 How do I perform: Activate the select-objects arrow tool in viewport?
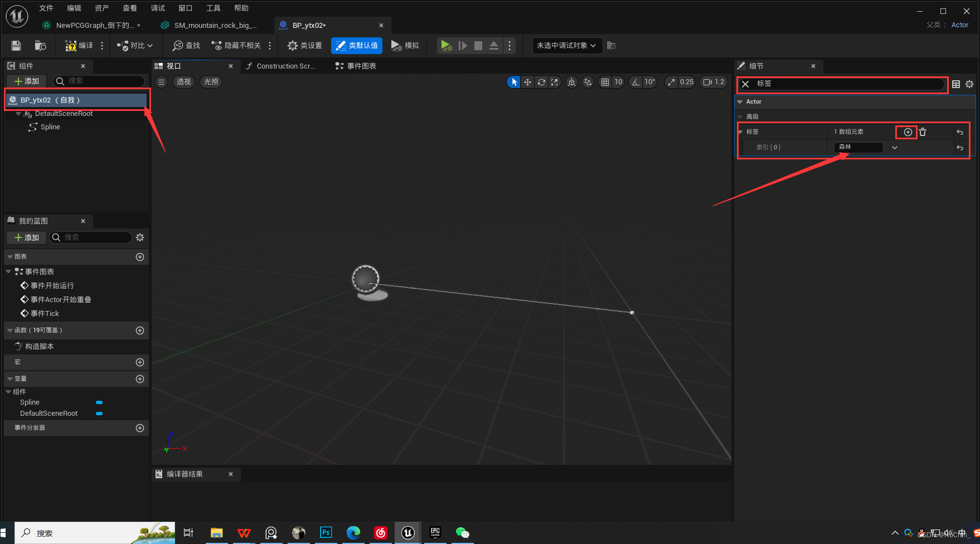[514, 82]
